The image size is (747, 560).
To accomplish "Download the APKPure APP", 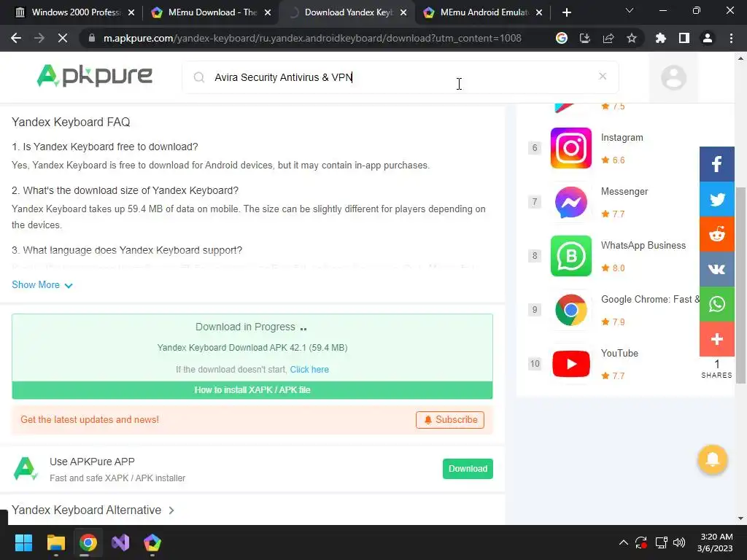I will coord(468,469).
